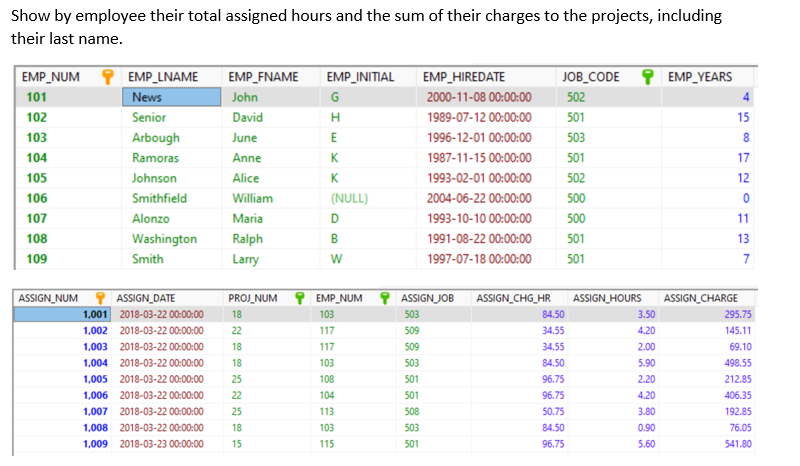This screenshot has height=466, width=800.
Task: Click the JOB_CODE green key icon
Action: pyautogui.click(x=647, y=77)
